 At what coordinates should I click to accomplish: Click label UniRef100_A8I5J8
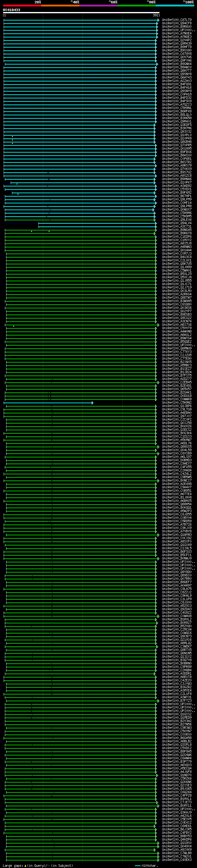pos(177,243)
